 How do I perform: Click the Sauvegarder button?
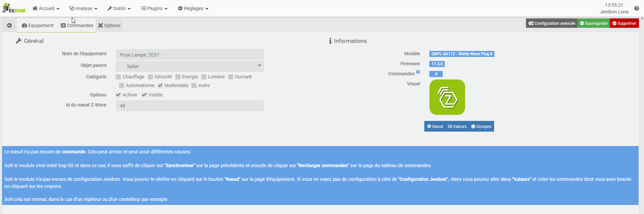tap(593, 23)
